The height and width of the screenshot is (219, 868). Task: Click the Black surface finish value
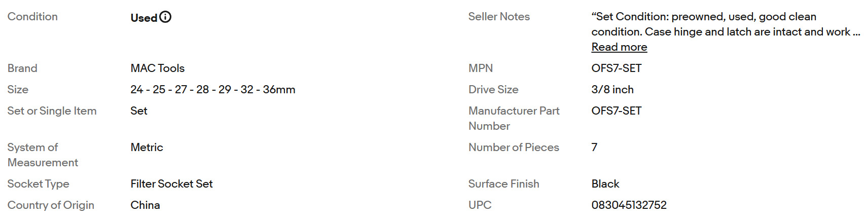tap(605, 184)
